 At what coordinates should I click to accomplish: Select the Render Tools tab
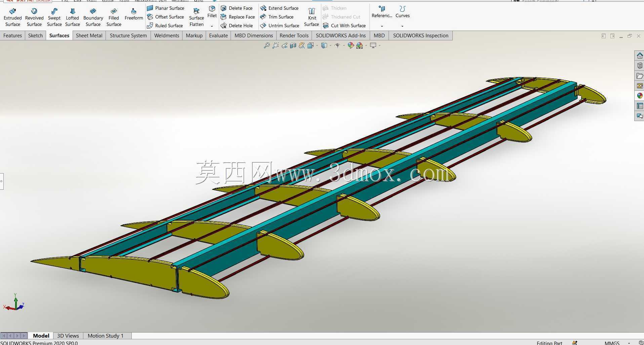pos(294,36)
